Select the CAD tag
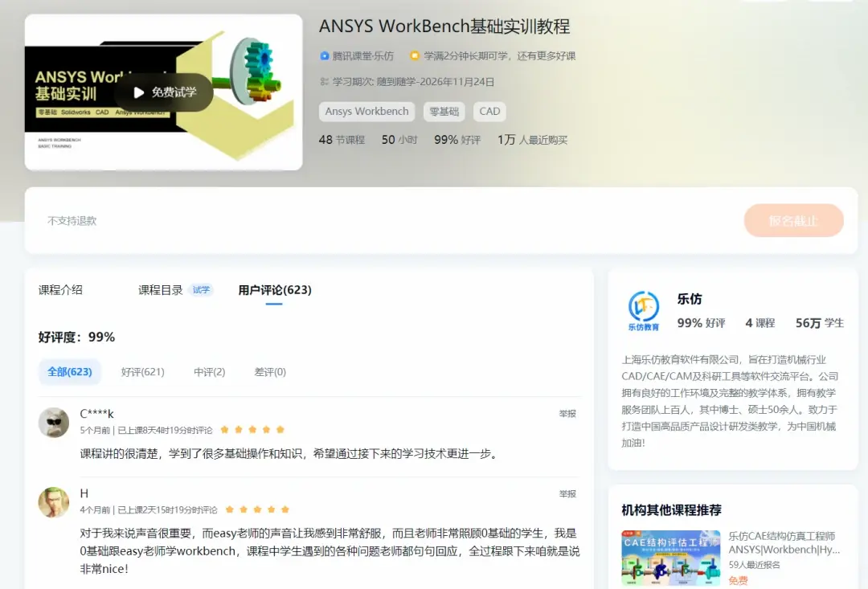The image size is (868, 589). point(489,111)
